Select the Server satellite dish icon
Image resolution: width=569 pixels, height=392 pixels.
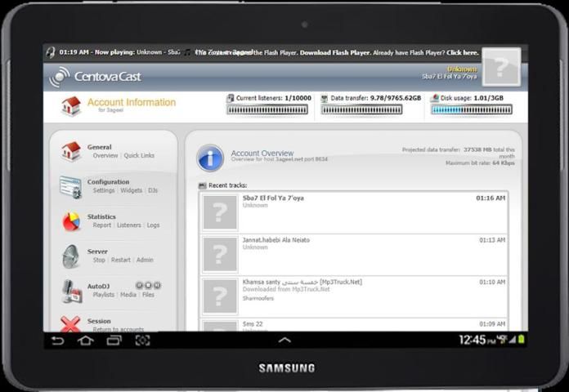(x=71, y=256)
